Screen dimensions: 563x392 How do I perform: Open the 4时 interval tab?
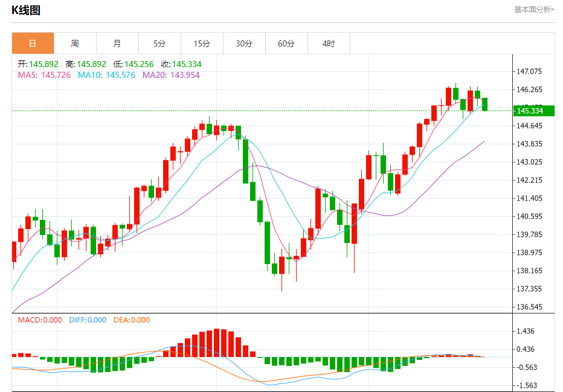[x=329, y=43]
